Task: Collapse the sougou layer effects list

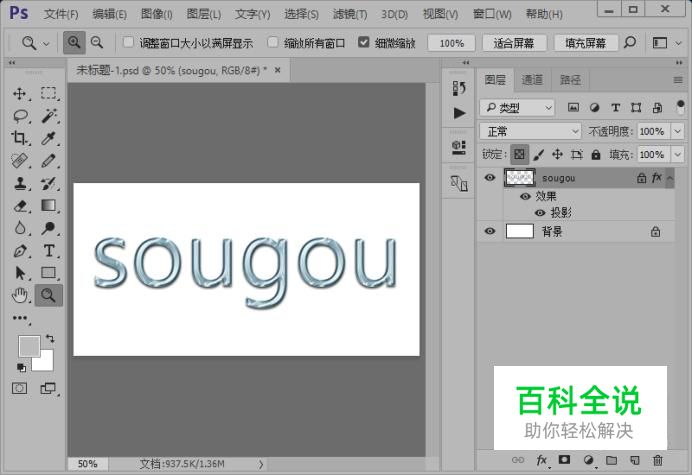Action: coord(669,177)
